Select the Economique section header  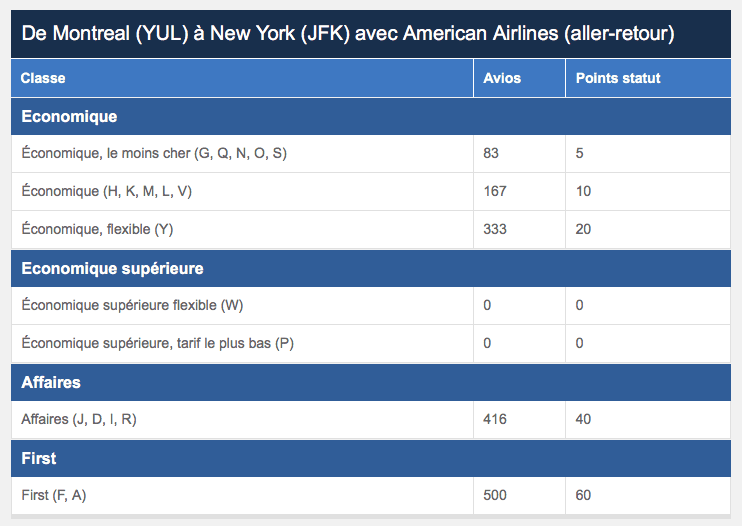[x=69, y=117]
